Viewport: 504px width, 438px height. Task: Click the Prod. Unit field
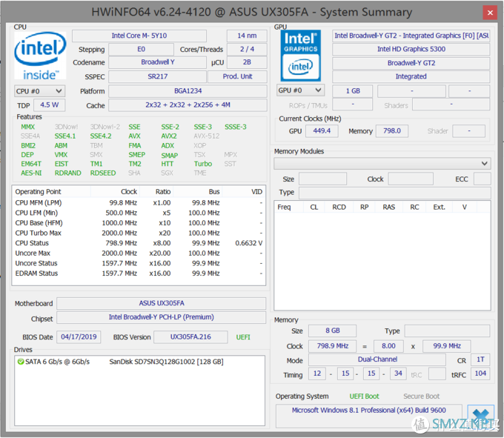pos(237,76)
